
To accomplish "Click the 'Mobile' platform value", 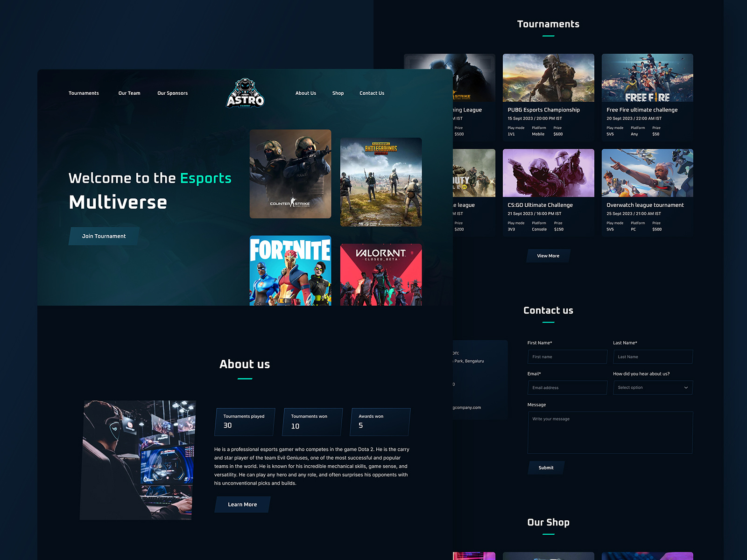I will coord(538,134).
